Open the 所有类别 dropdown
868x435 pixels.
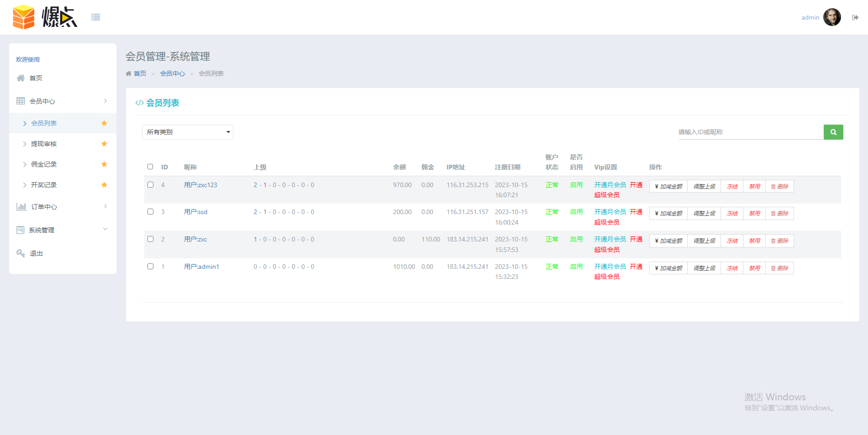188,132
